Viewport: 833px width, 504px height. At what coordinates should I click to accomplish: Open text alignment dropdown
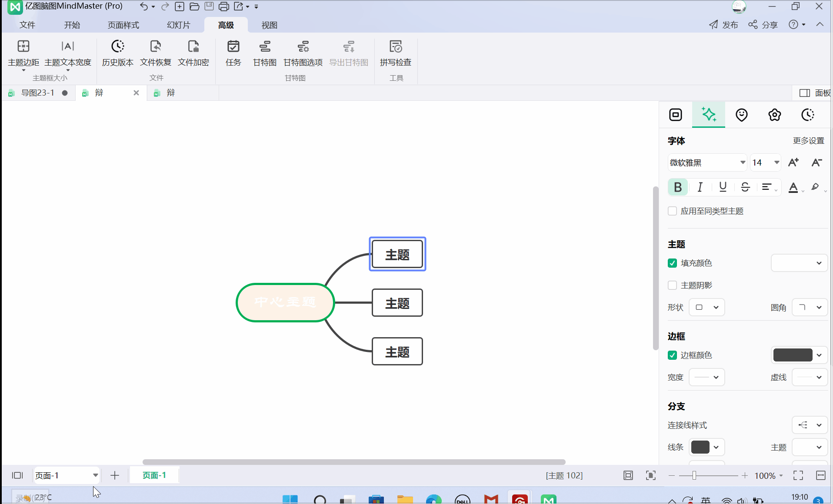[x=769, y=187]
